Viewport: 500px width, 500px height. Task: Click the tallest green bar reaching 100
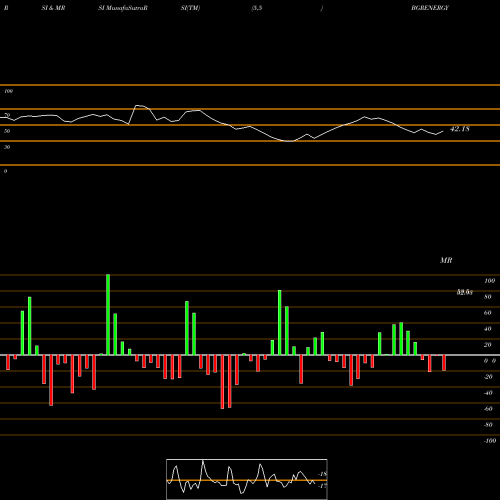click(108, 315)
